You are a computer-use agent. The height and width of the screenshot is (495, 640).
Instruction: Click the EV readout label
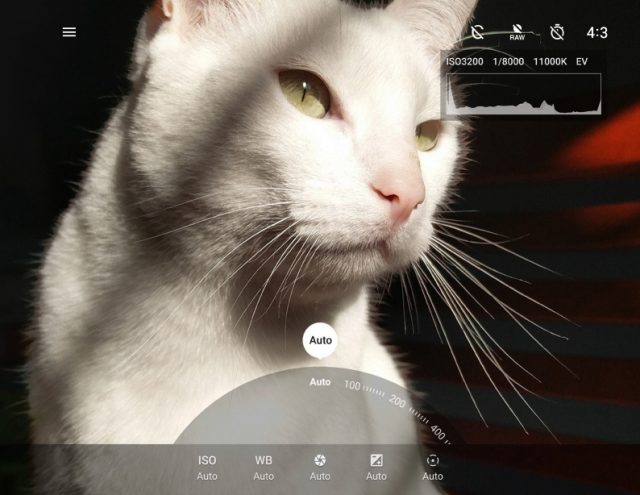click(582, 62)
